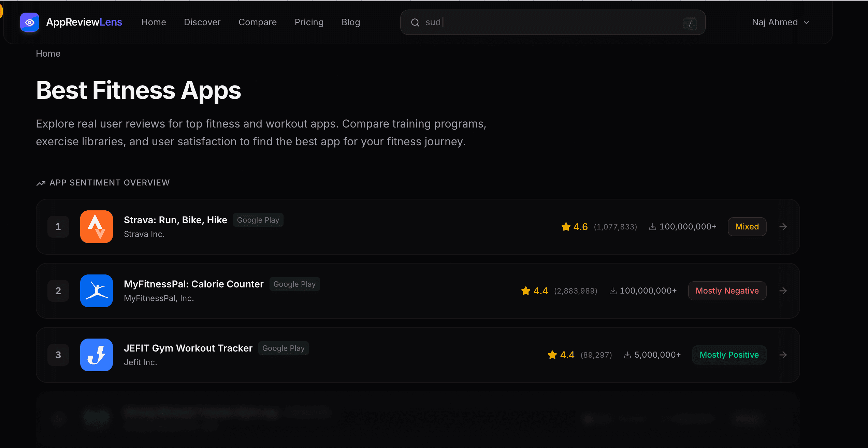Select the Strava app icon
The width and height of the screenshot is (868, 448).
coord(96,226)
